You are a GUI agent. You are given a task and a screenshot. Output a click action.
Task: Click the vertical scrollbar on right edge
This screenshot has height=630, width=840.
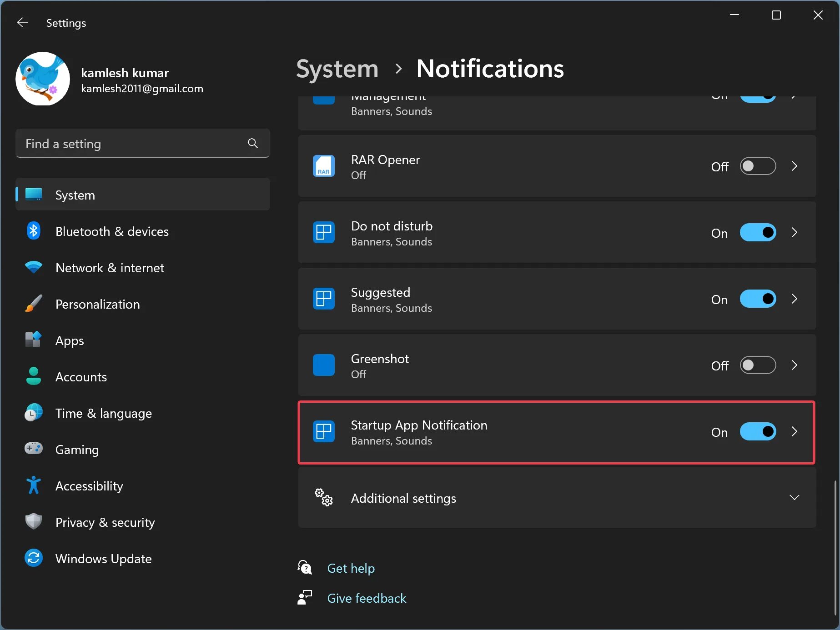point(835,545)
